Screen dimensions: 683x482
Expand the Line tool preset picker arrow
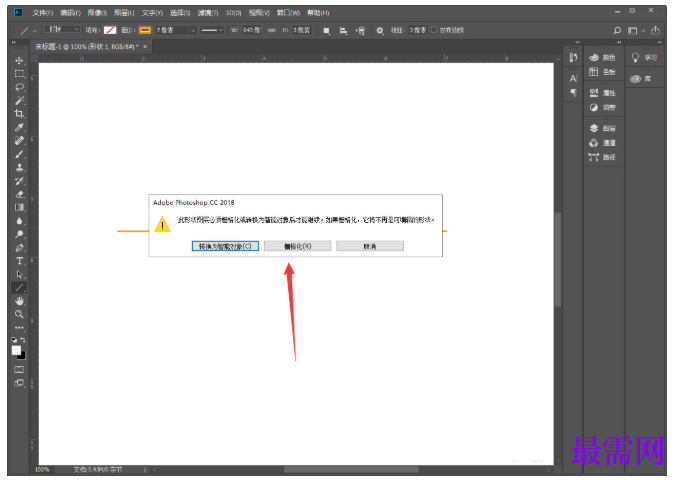pyautogui.click(x=34, y=31)
